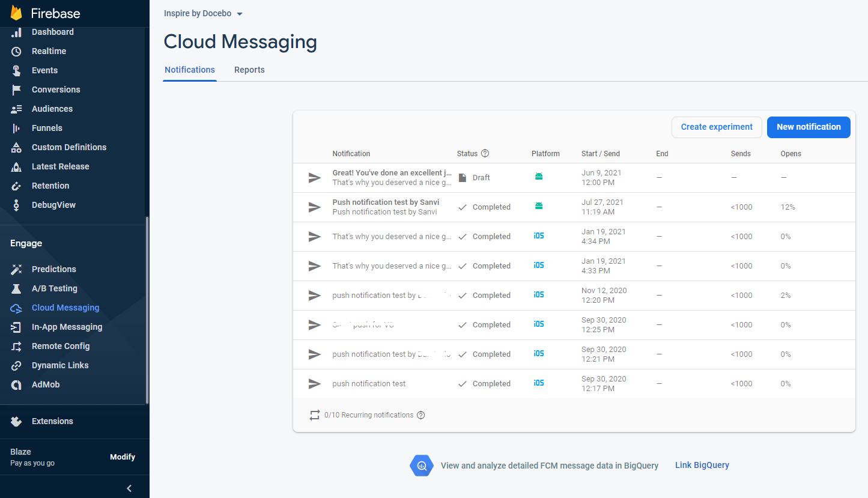868x498 pixels.
Task: Select the Notifications tab
Action: point(189,70)
